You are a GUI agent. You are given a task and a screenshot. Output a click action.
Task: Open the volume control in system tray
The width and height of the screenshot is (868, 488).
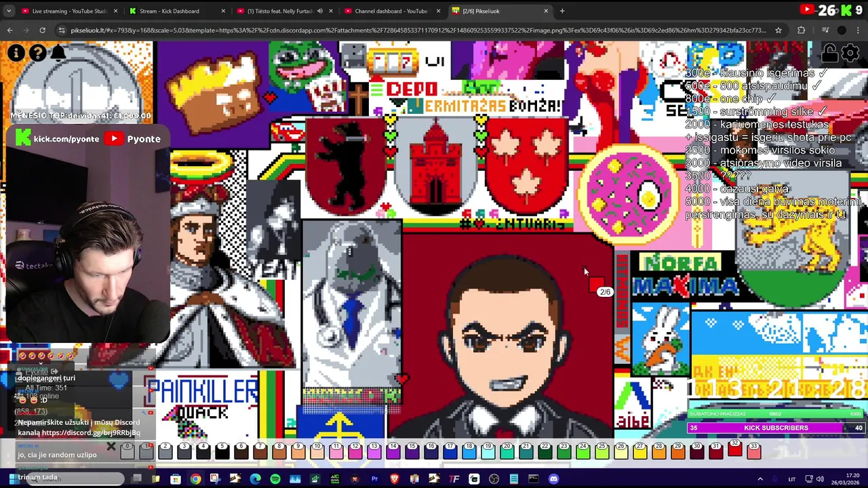820,479
